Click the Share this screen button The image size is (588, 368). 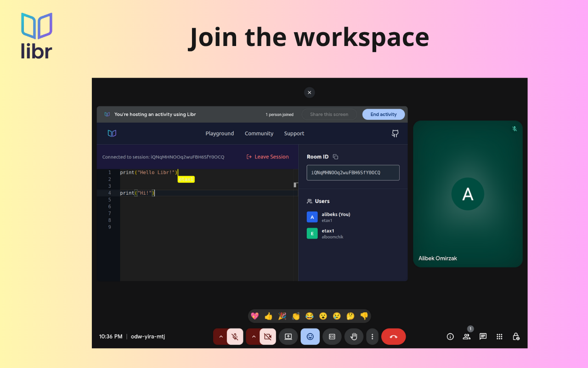[x=329, y=115]
